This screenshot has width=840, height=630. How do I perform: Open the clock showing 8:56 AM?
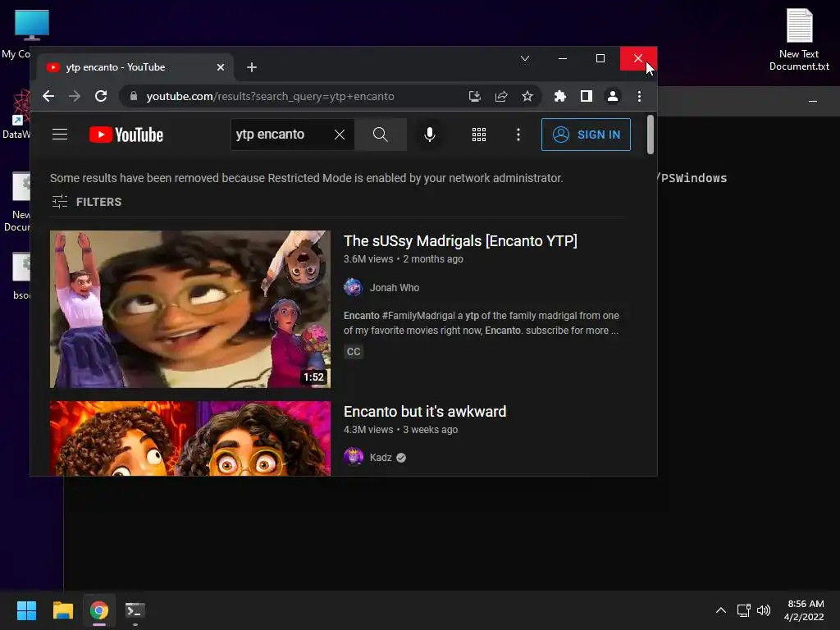[x=804, y=610]
